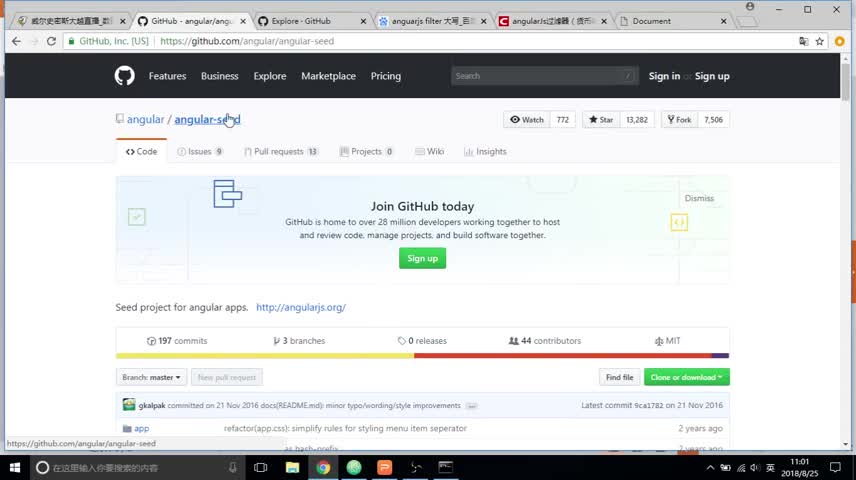Expand commit message ellipsis button
856x480 pixels.
pyautogui.click(x=472, y=406)
